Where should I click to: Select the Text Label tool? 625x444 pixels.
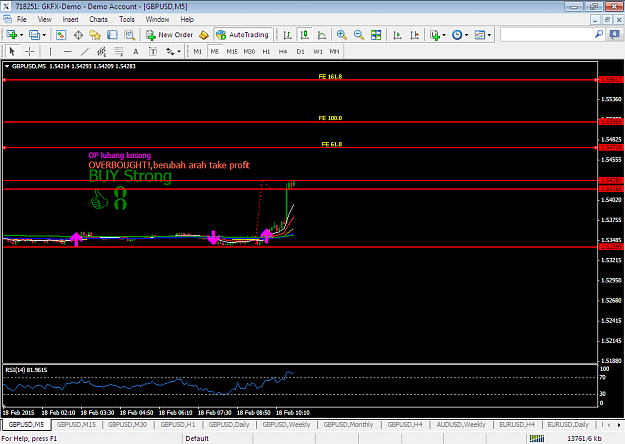click(x=153, y=51)
